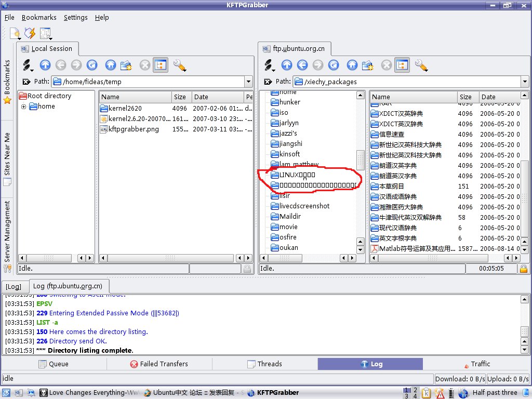The image size is (532, 399).
Task: Go back in ftp.ubuntu.org.cn panel
Action: [302, 65]
